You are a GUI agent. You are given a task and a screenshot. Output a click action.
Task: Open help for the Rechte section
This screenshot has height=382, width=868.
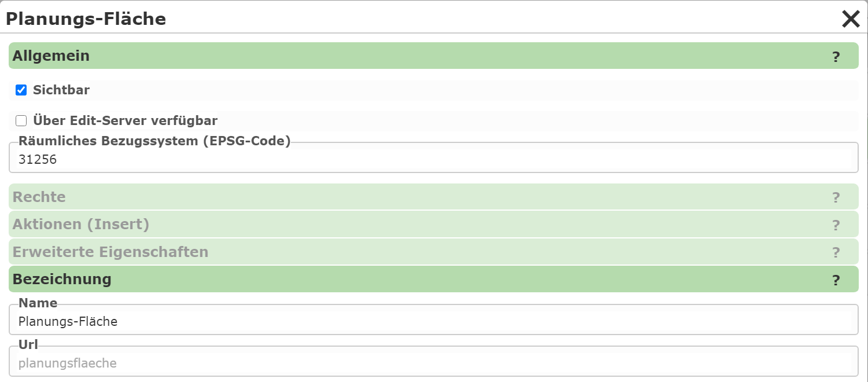click(836, 198)
